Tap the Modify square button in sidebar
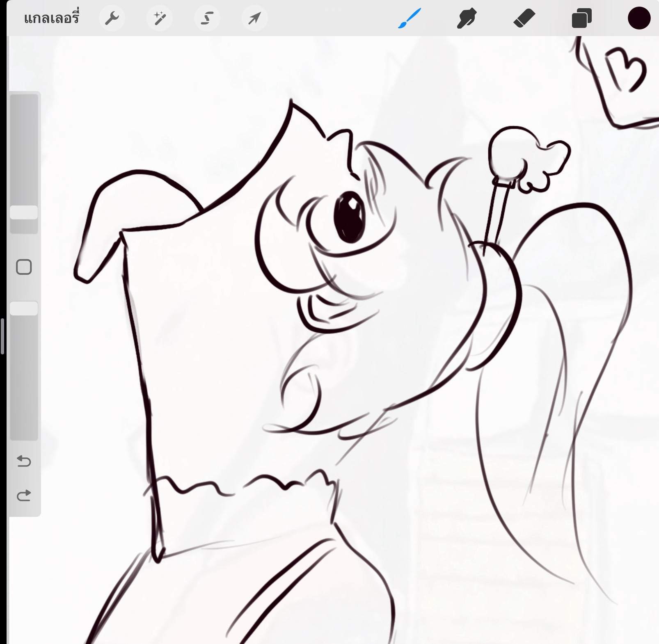The width and height of the screenshot is (659, 644). [24, 267]
